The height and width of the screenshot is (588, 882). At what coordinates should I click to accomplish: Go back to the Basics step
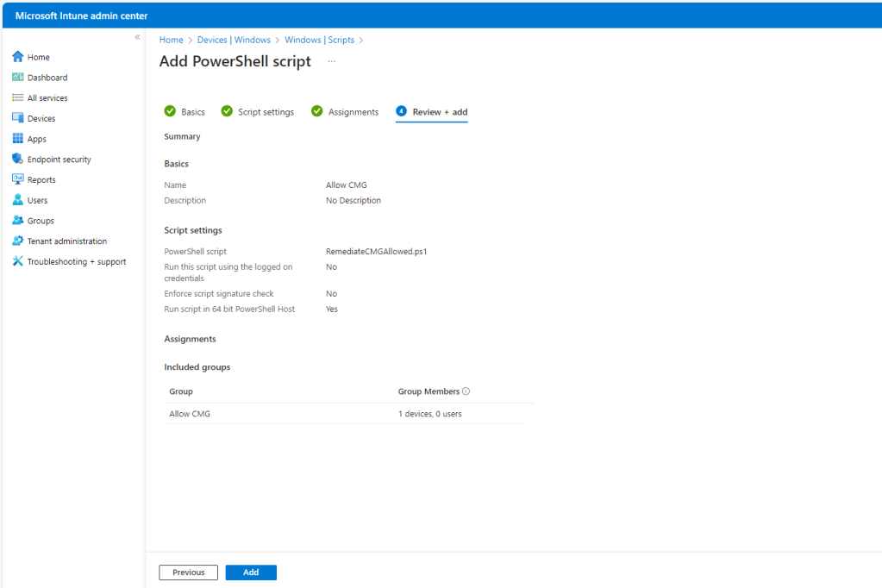185,112
